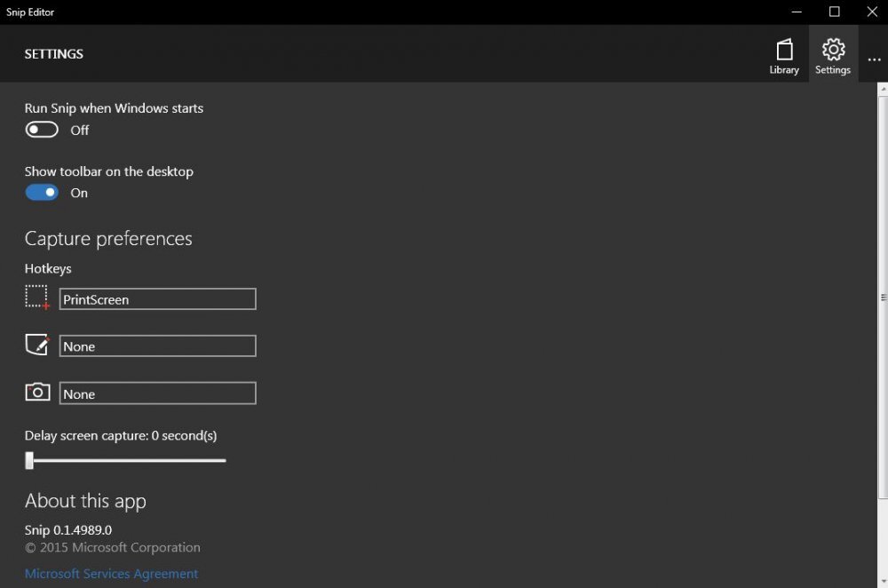The width and height of the screenshot is (888, 588).
Task: Select the whiteboard hotkey field showing None
Action: point(158,346)
